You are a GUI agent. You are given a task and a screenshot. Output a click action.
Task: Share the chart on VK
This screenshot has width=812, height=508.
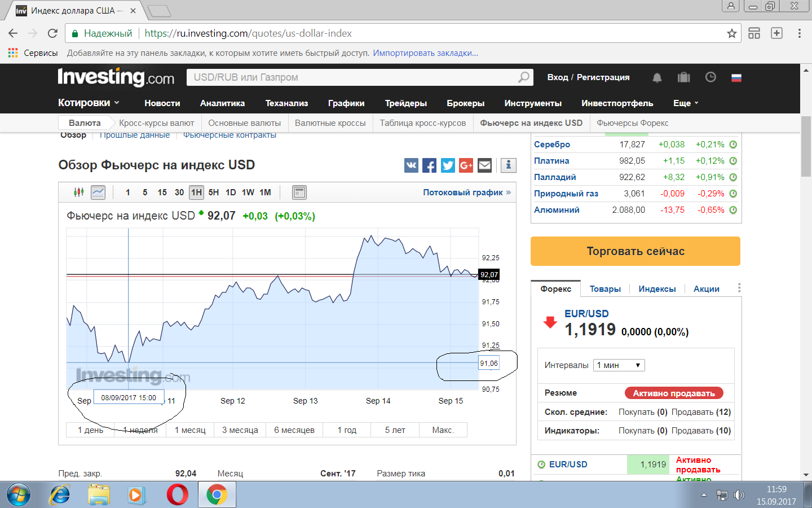coord(411,165)
